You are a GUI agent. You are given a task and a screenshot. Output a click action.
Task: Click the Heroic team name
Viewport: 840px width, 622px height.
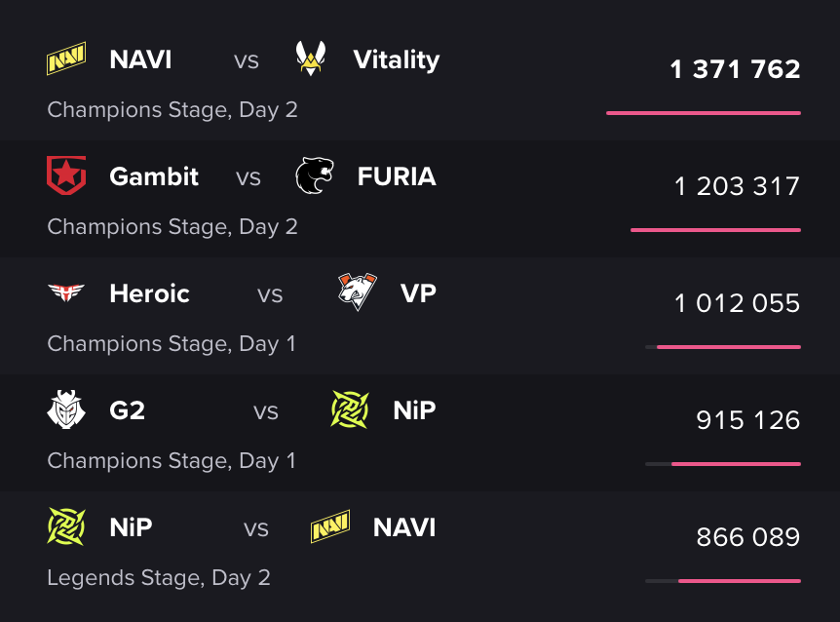[149, 293]
